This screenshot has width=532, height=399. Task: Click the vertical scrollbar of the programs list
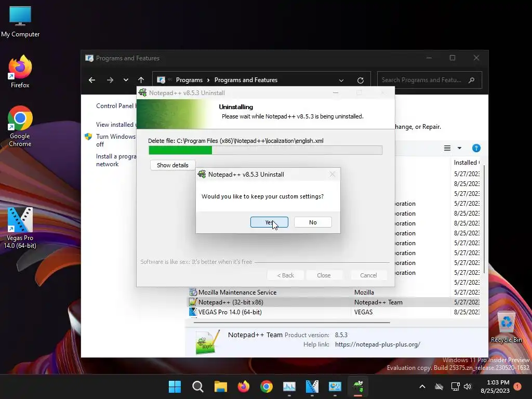[484, 219]
